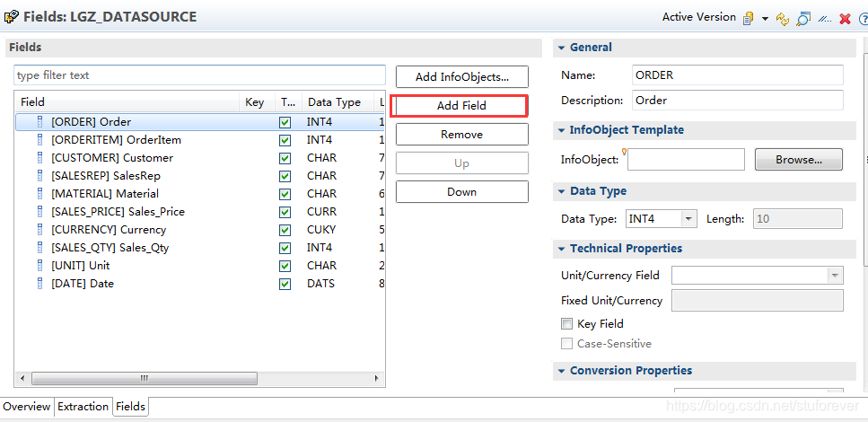Click the field icon of the ORDERITEM row
The image size is (868, 422).
pos(39,139)
